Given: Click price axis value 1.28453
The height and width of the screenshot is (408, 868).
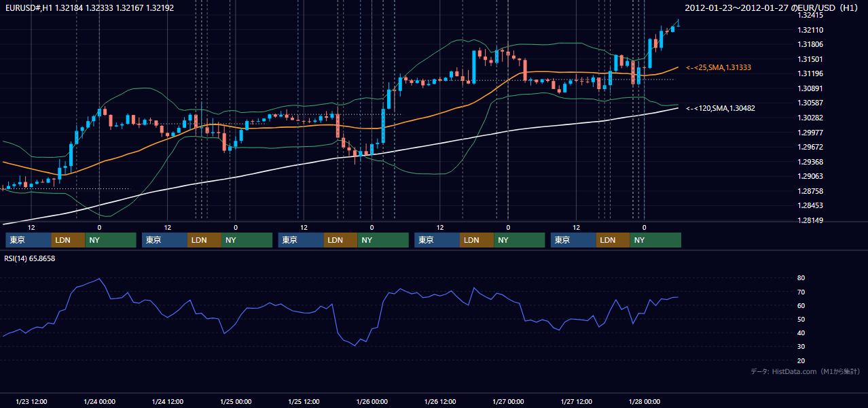Looking at the screenshot, I should [x=810, y=205].
